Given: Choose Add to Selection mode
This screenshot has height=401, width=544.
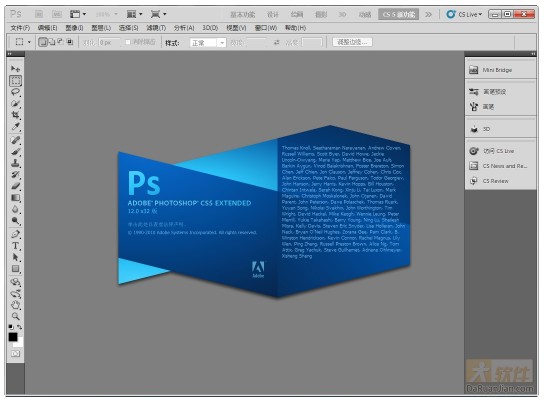Looking at the screenshot, I should [52, 42].
